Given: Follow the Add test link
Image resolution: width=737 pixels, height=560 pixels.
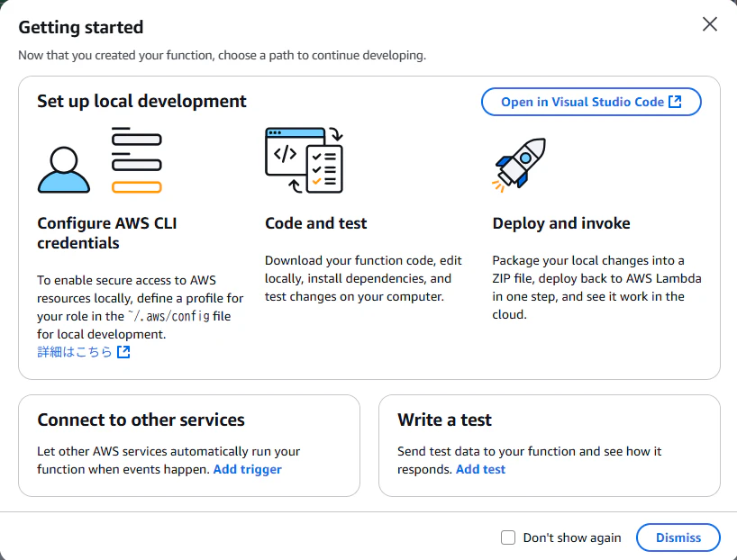Looking at the screenshot, I should point(480,469).
